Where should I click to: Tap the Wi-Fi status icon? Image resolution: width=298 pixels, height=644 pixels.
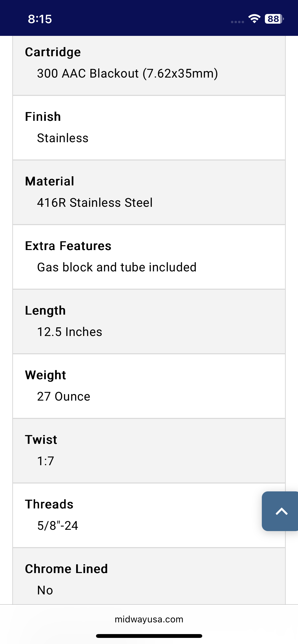pos(254,19)
